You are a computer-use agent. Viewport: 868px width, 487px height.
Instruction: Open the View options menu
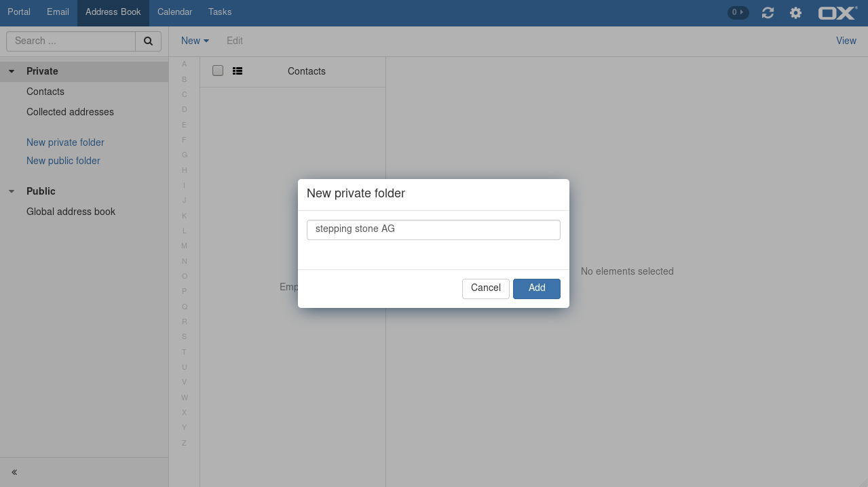click(x=846, y=41)
